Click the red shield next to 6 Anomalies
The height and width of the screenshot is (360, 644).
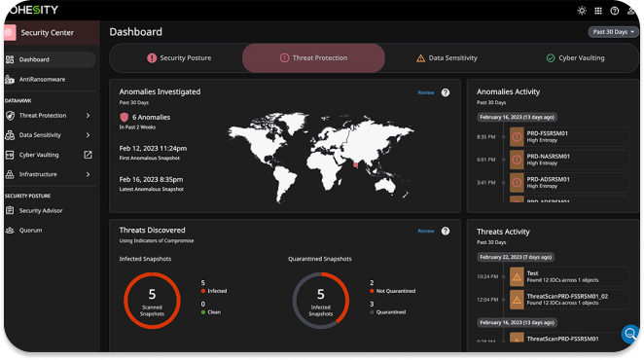125,117
